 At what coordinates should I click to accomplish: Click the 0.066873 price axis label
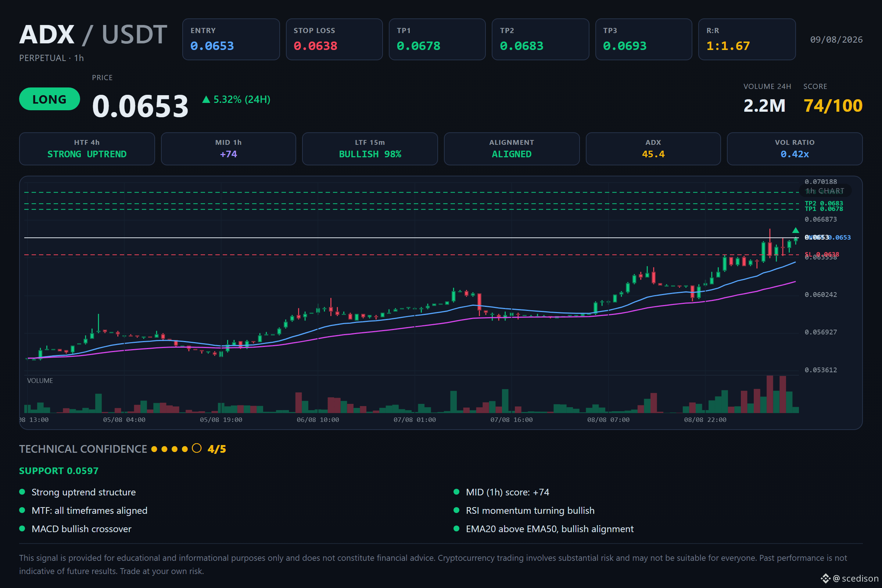pos(821,219)
